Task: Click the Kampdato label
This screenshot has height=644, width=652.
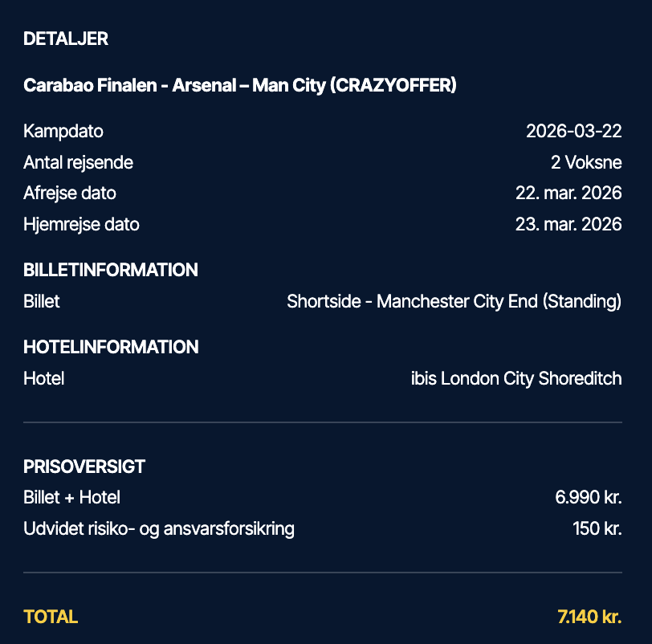Action: coord(63,131)
